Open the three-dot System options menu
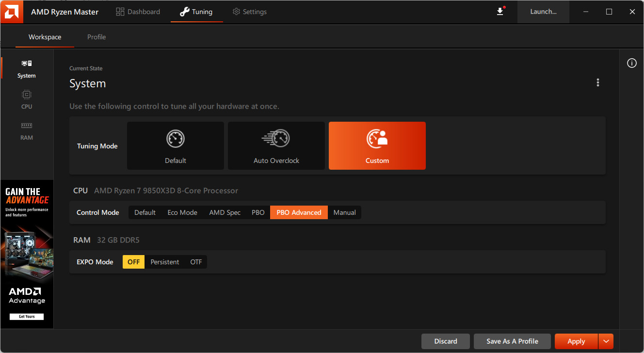The height and width of the screenshot is (353, 644). pyautogui.click(x=598, y=83)
